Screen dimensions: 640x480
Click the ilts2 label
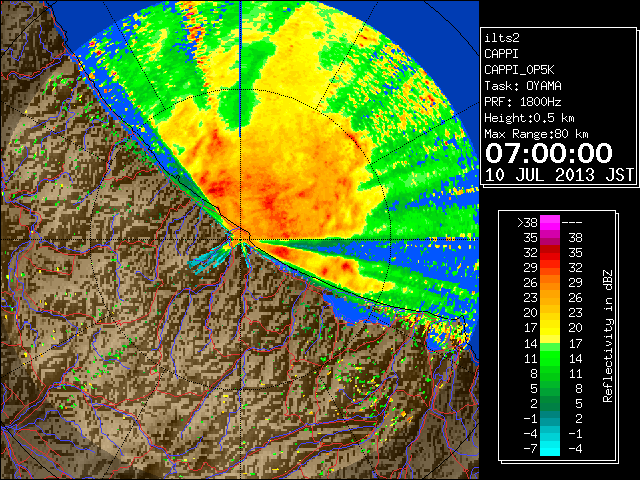(502, 38)
